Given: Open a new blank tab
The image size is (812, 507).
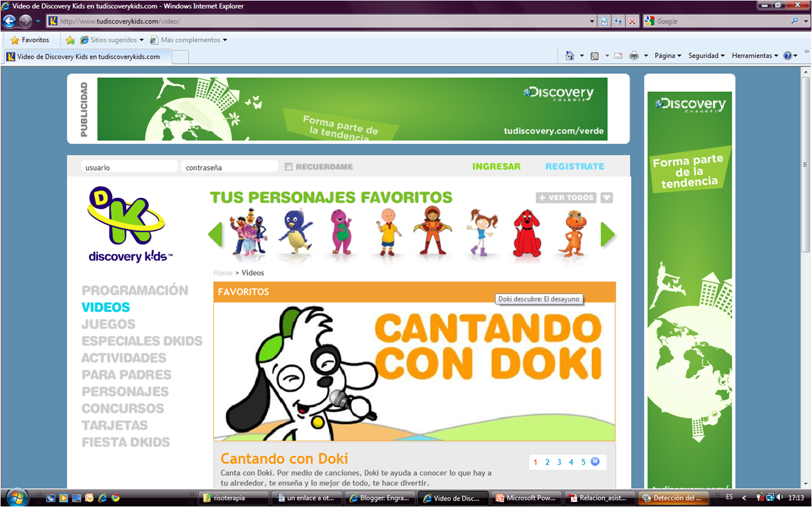Looking at the screenshot, I should [x=180, y=57].
